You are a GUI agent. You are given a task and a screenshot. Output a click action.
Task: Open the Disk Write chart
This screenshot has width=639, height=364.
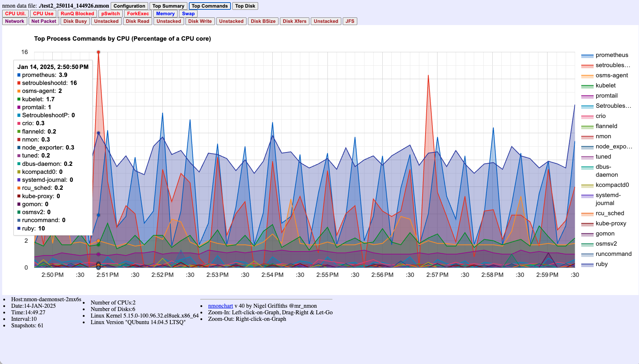pyautogui.click(x=200, y=21)
